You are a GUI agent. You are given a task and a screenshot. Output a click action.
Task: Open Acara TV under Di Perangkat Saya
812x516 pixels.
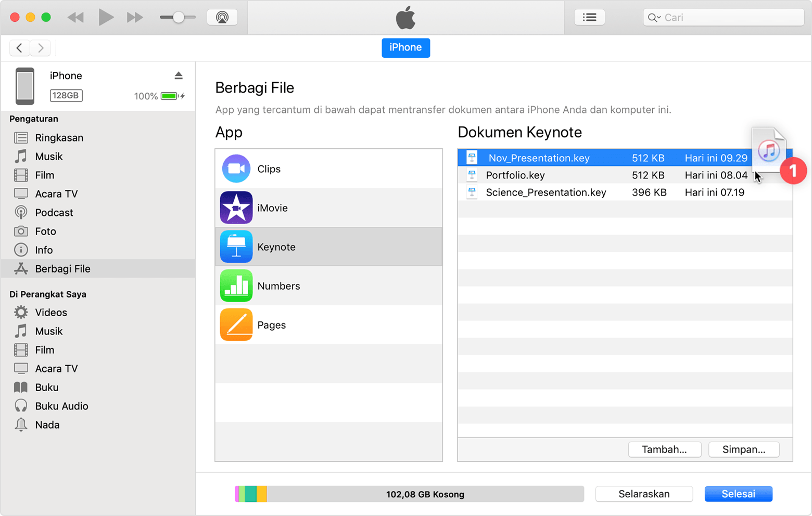tap(98, 368)
